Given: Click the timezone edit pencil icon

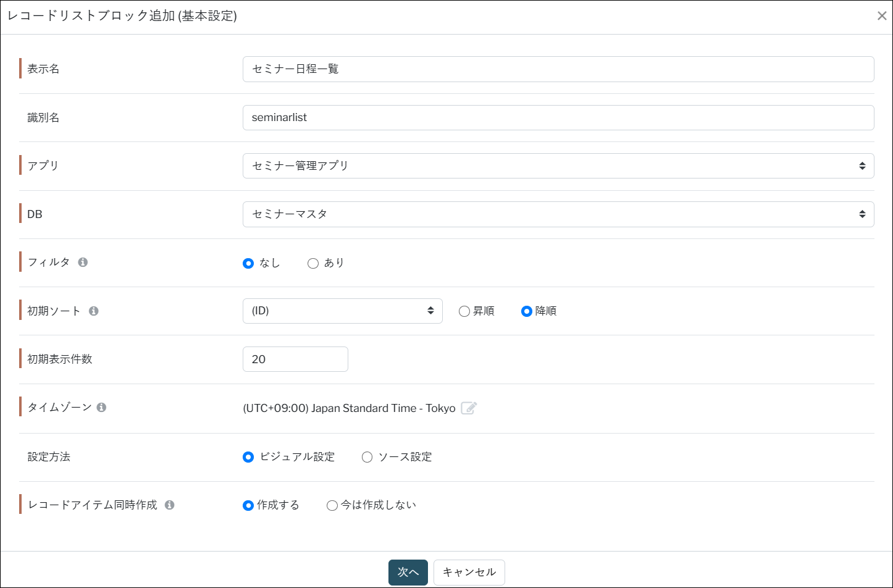Looking at the screenshot, I should pos(469,408).
